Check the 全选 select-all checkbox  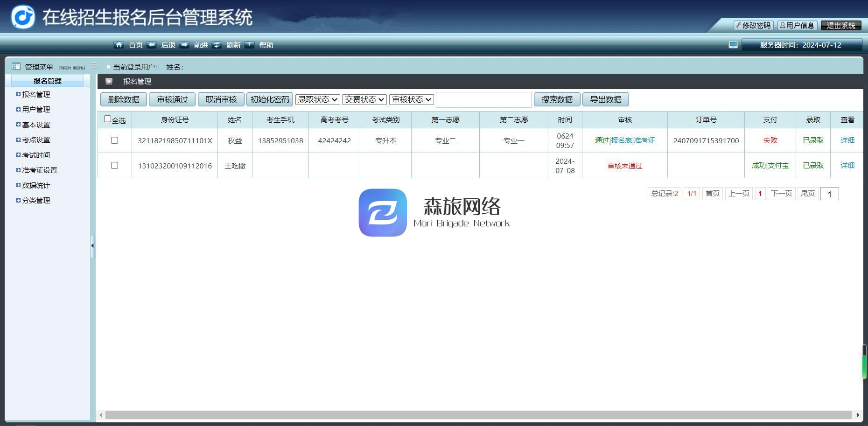tap(107, 119)
